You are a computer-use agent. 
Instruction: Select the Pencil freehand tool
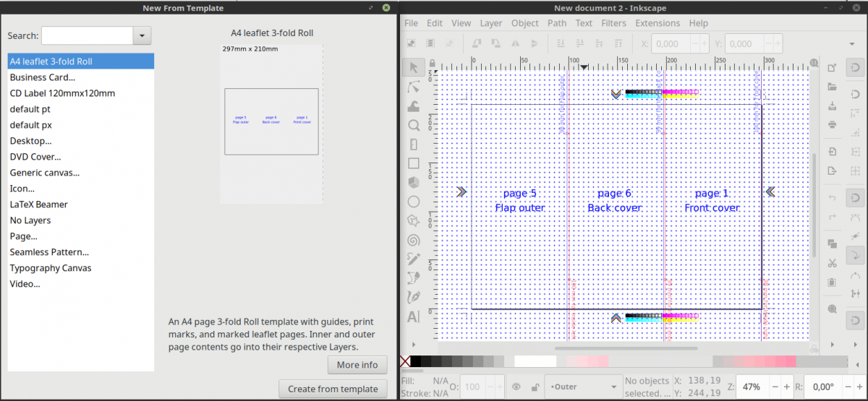coord(414,259)
